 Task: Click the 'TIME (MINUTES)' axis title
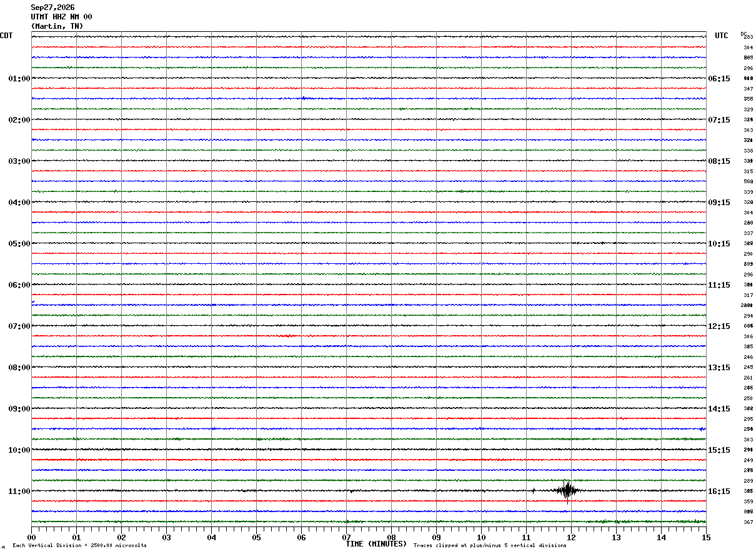[376, 544]
